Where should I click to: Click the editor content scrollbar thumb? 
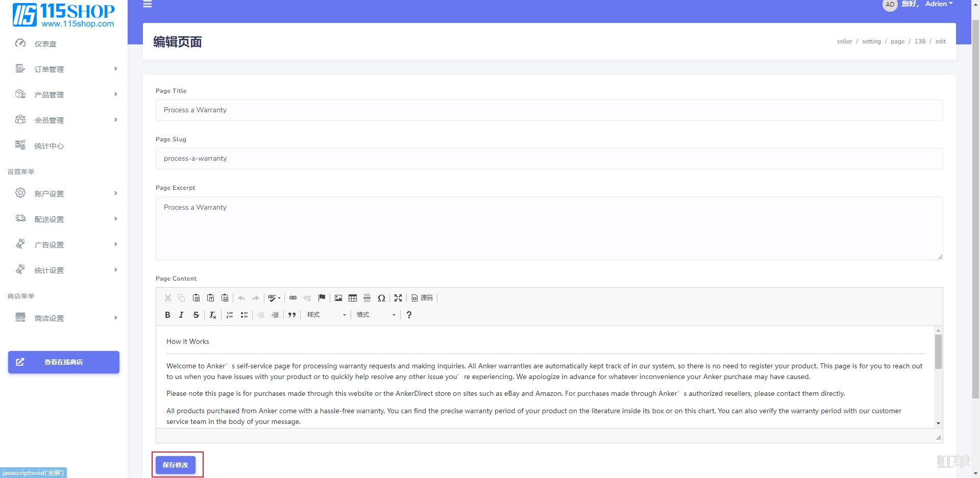938,351
